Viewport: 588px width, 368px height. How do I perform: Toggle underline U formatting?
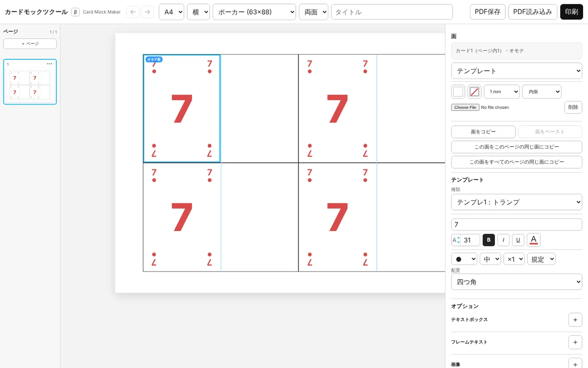point(518,240)
